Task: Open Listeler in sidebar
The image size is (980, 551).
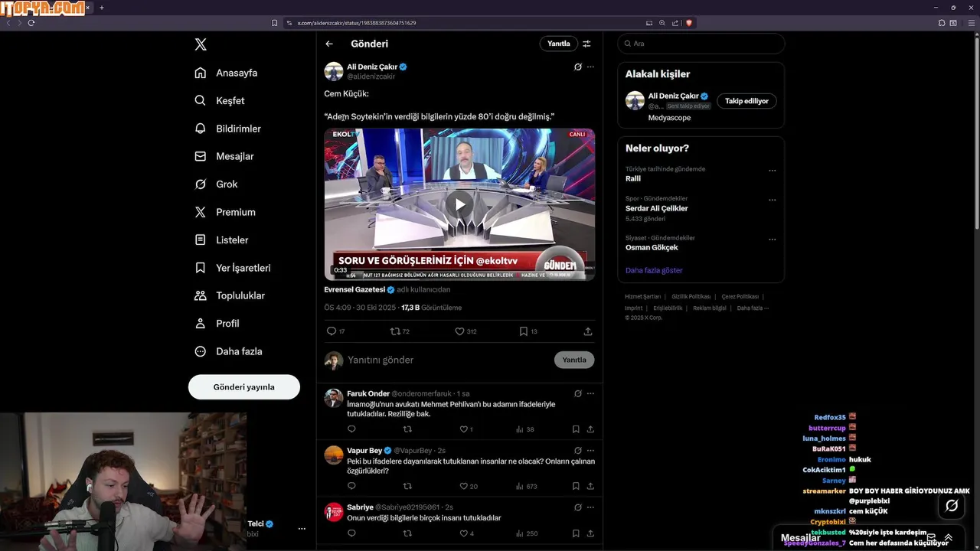Action: tap(221, 240)
